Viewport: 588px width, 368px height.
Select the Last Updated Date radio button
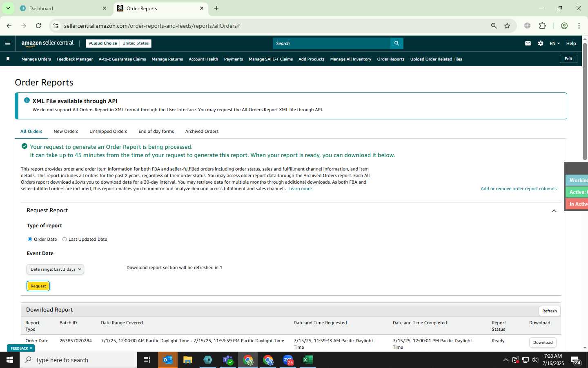tap(65, 239)
